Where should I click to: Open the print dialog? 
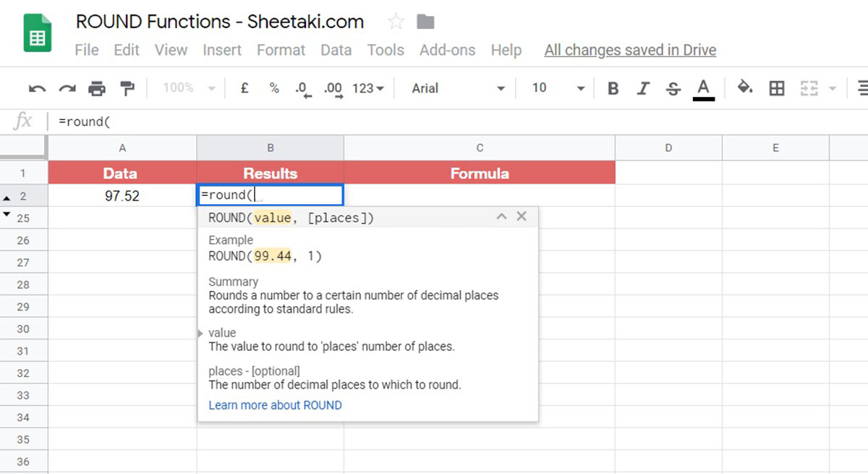click(x=96, y=88)
